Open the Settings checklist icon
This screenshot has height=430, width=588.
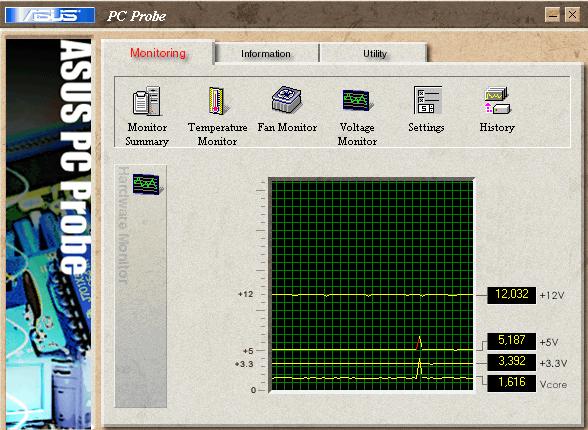tap(428, 100)
